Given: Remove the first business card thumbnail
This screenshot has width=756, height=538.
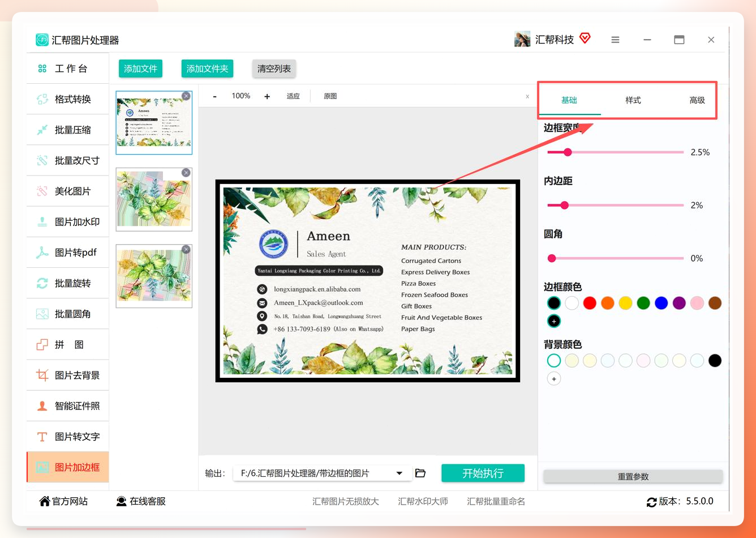Looking at the screenshot, I should [x=186, y=96].
